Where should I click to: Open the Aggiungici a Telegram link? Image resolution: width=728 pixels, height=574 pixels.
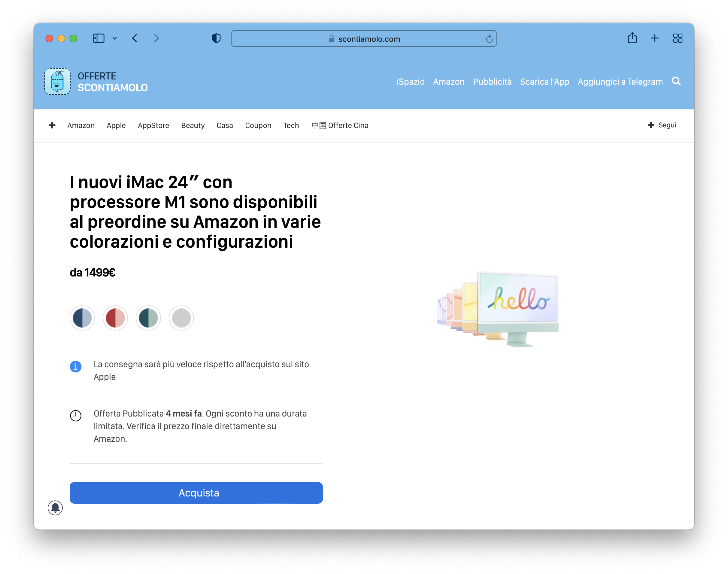620,82
